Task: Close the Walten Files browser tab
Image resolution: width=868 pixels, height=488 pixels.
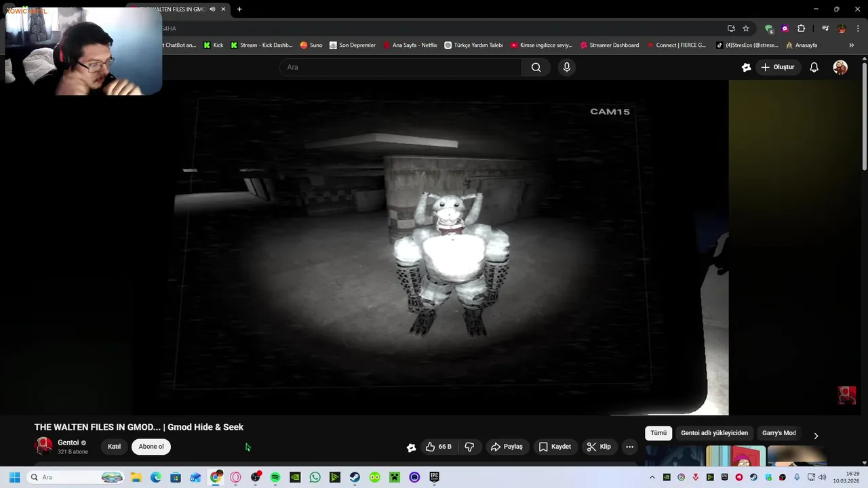Action: (x=223, y=9)
